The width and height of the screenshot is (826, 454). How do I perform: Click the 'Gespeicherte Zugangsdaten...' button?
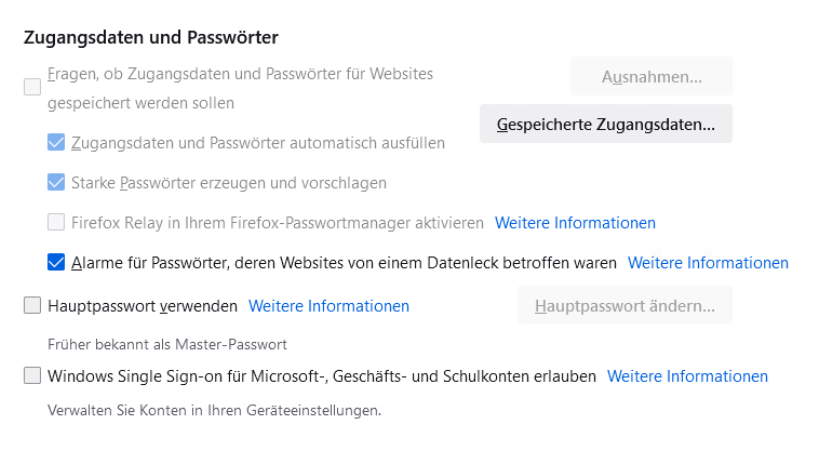605,124
